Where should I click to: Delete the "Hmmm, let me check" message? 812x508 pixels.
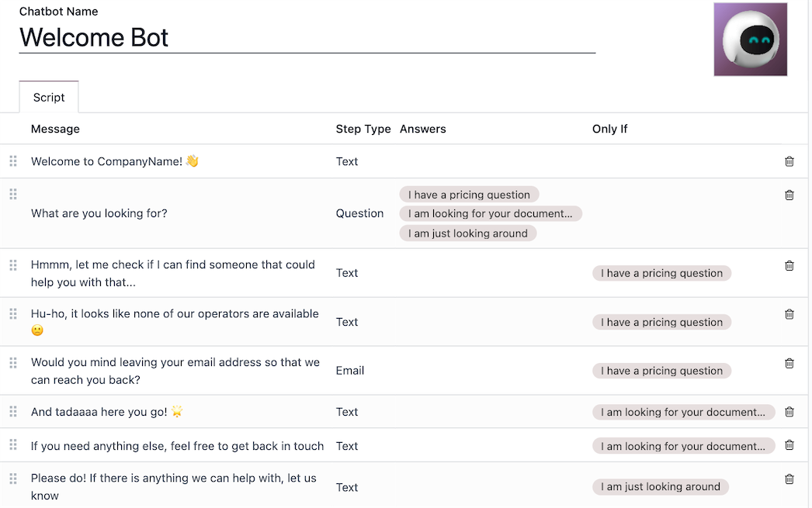pos(789,264)
